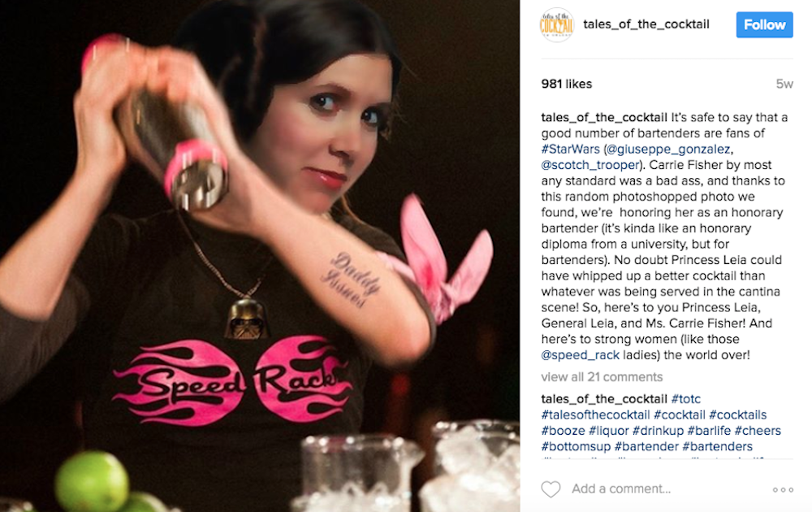This screenshot has height=512, width=812.
Task: Click the bartender photo
Action: click(x=260, y=256)
